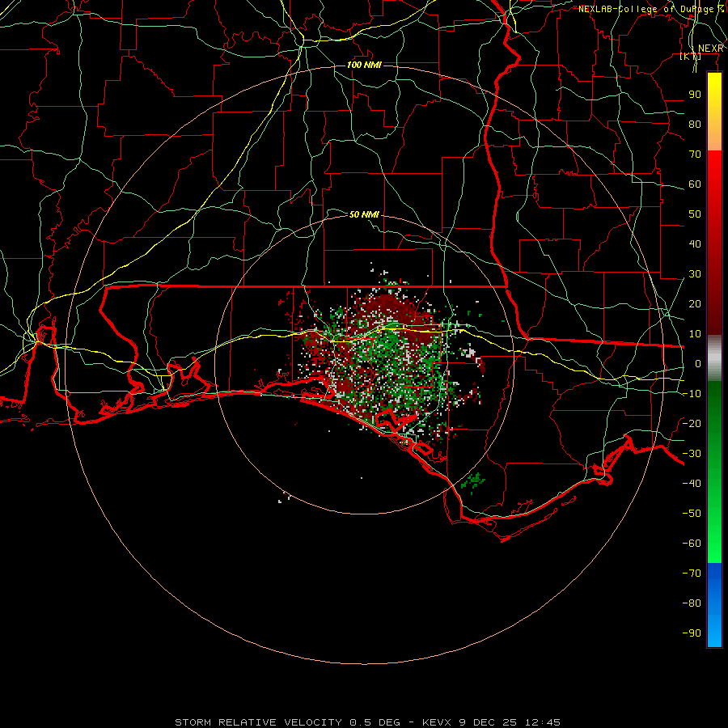The image size is (728, 728).
Task: Click the 0 knots scale label
Action: [698, 363]
